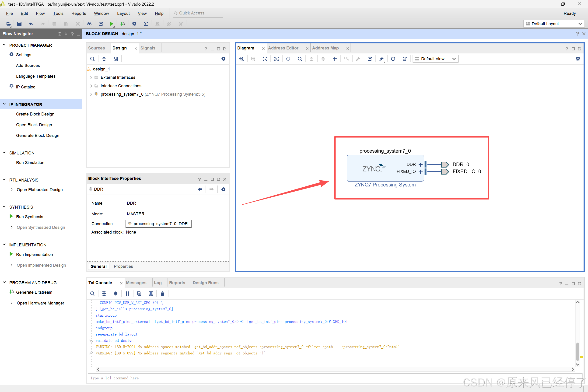
Task: Open the Default Layout dropdown
Action: pos(553,24)
